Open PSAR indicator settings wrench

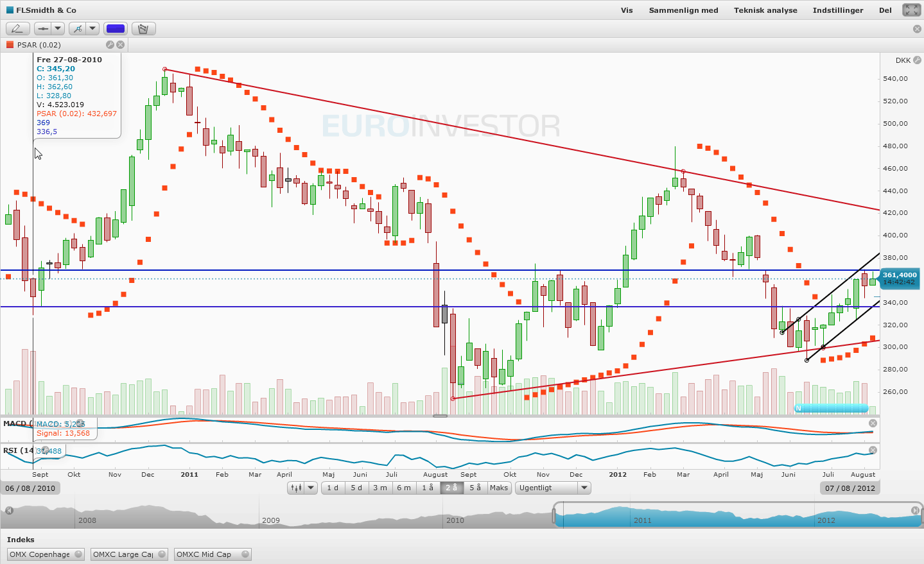tap(110, 45)
